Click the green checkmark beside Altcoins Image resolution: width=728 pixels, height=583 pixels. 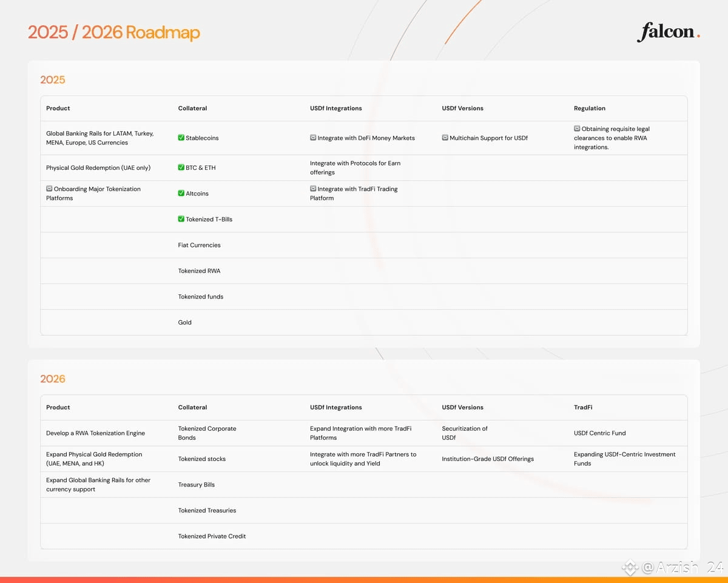pos(181,194)
